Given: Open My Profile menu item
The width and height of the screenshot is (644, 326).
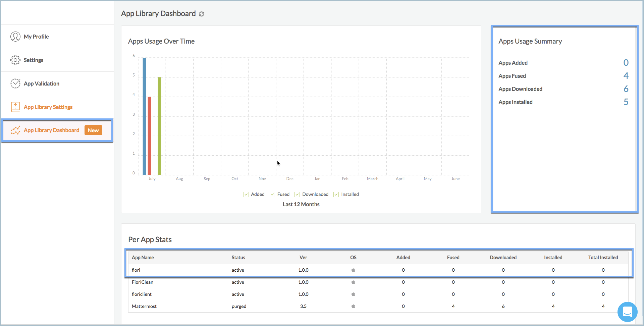Looking at the screenshot, I should [x=57, y=37].
